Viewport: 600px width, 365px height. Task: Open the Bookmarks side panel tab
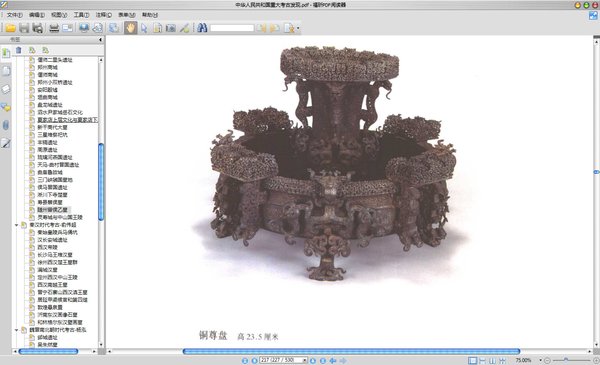tap(6, 53)
